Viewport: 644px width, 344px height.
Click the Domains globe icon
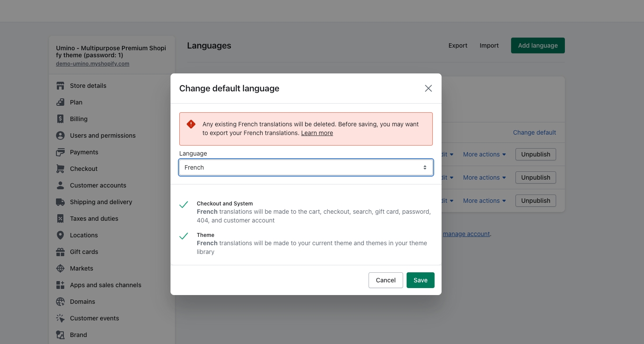60,302
